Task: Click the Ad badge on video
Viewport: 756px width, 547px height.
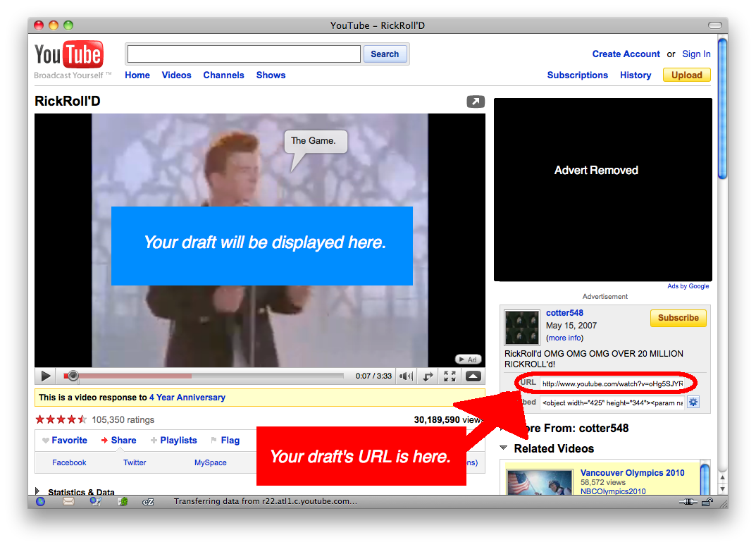Action: [468, 359]
